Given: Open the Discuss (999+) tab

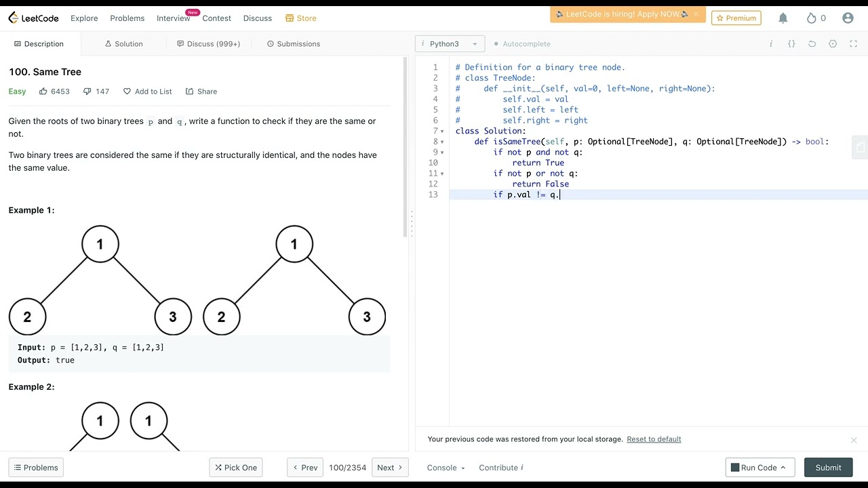Looking at the screenshot, I should [x=208, y=44].
